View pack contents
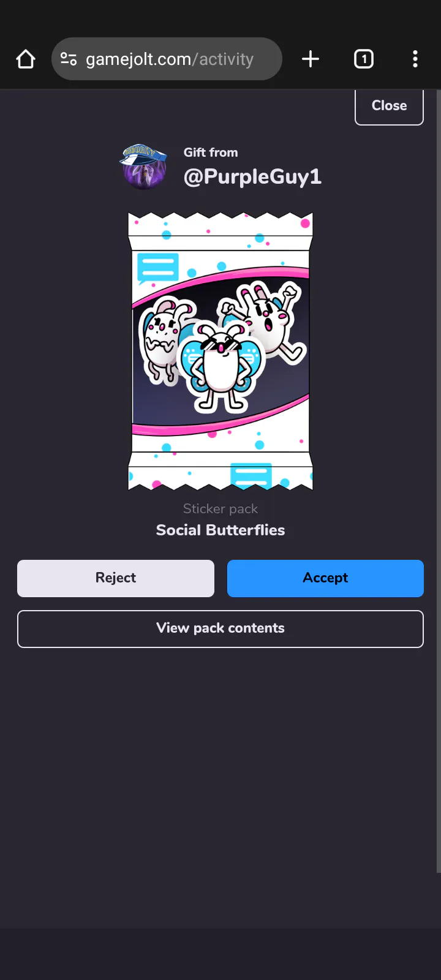Image resolution: width=441 pixels, height=980 pixels. [x=221, y=629]
